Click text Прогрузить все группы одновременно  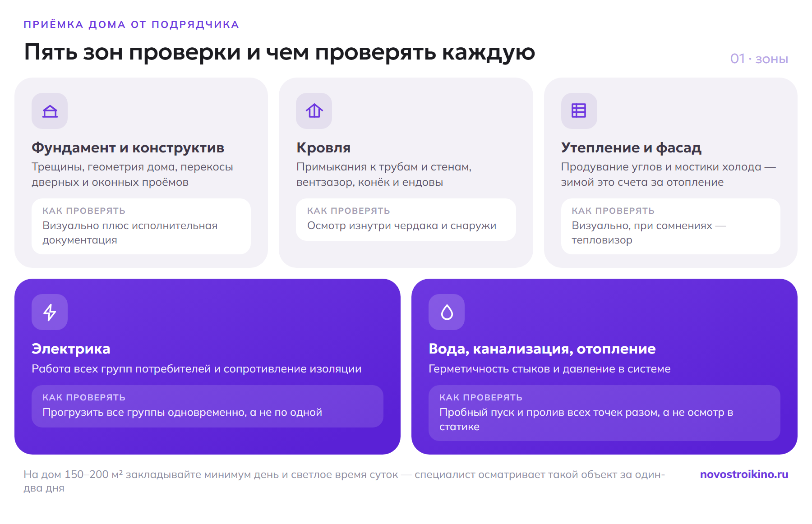(x=182, y=412)
